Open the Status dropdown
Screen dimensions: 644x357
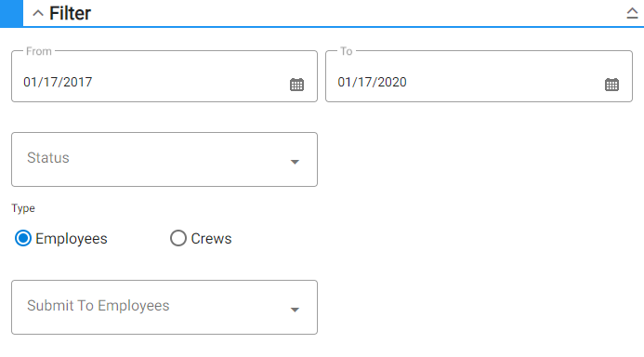click(164, 159)
